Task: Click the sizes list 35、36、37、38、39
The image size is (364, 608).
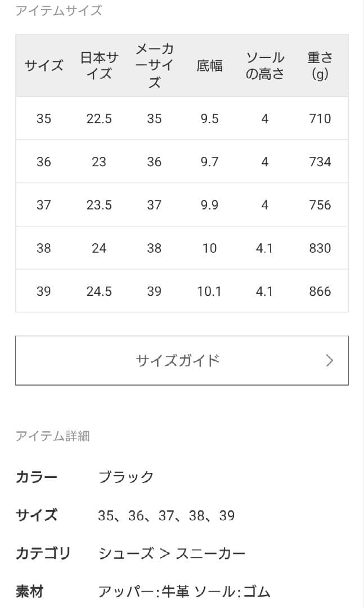Action: (x=167, y=515)
